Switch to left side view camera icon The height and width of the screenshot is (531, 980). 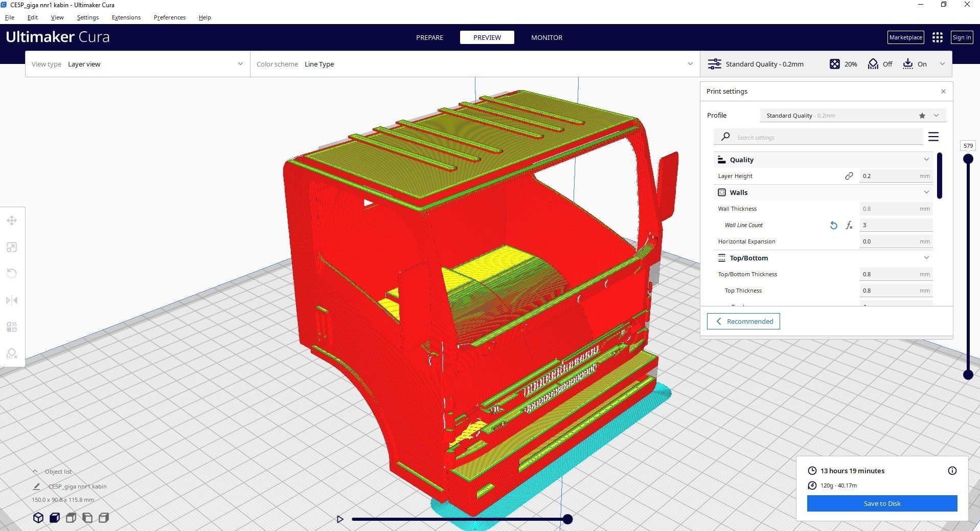[87, 518]
